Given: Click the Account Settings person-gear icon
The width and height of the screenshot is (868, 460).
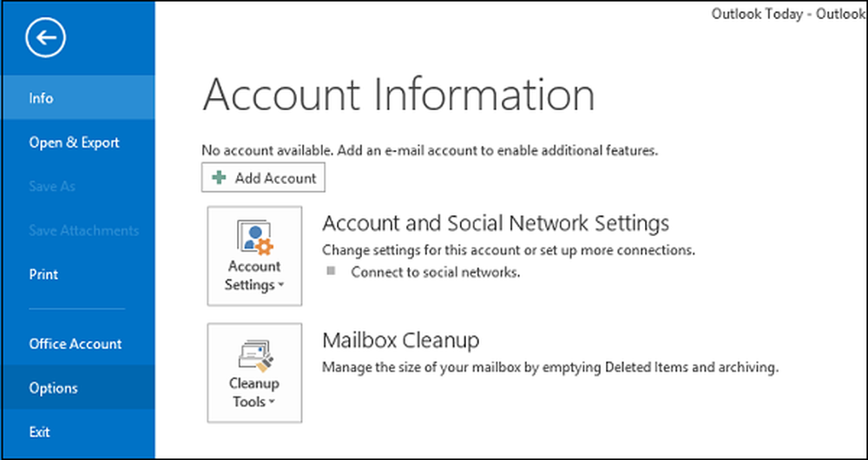Looking at the screenshot, I should tap(255, 238).
